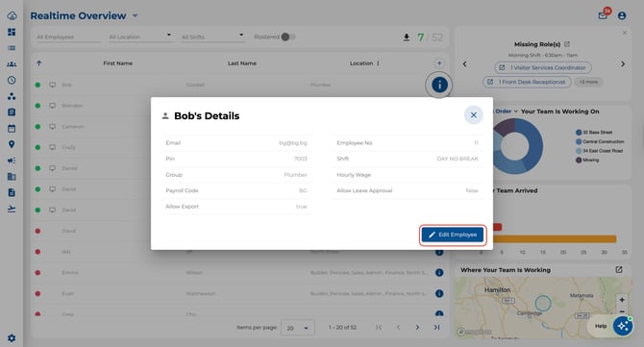Click the add column plus icon
644x347 pixels.
point(439,63)
